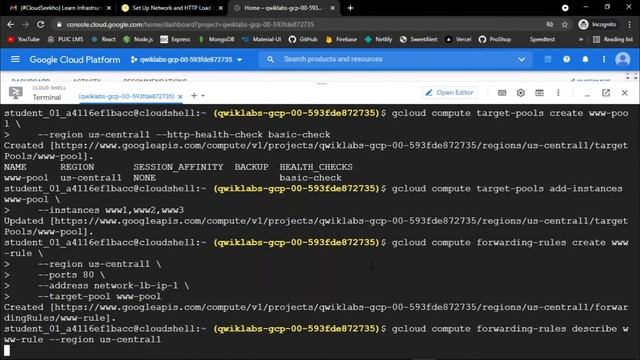The height and width of the screenshot is (360, 640).
Task: Expand the search bar dropdown arrow
Action: point(522,60)
